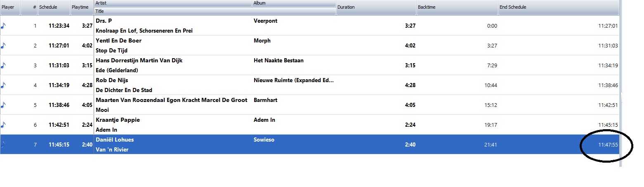Image resolution: width=644 pixels, height=187 pixels.
Task: Sort list by Duration column header
Action: pyautogui.click(x=376, y=7)
